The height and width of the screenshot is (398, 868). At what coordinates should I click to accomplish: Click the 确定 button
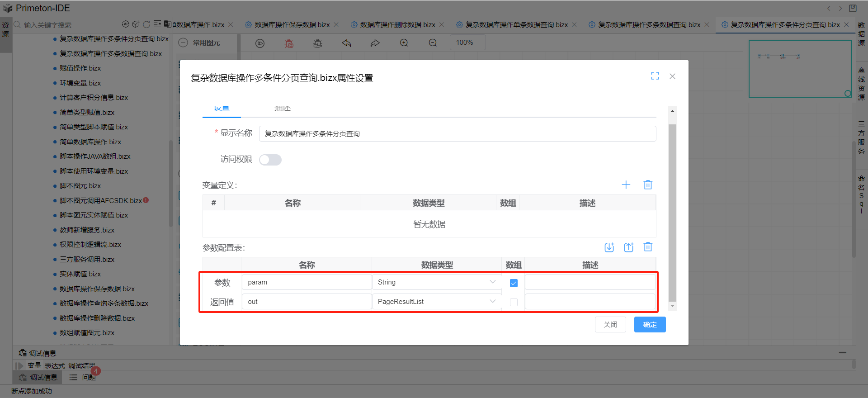(x=650, y=325)
